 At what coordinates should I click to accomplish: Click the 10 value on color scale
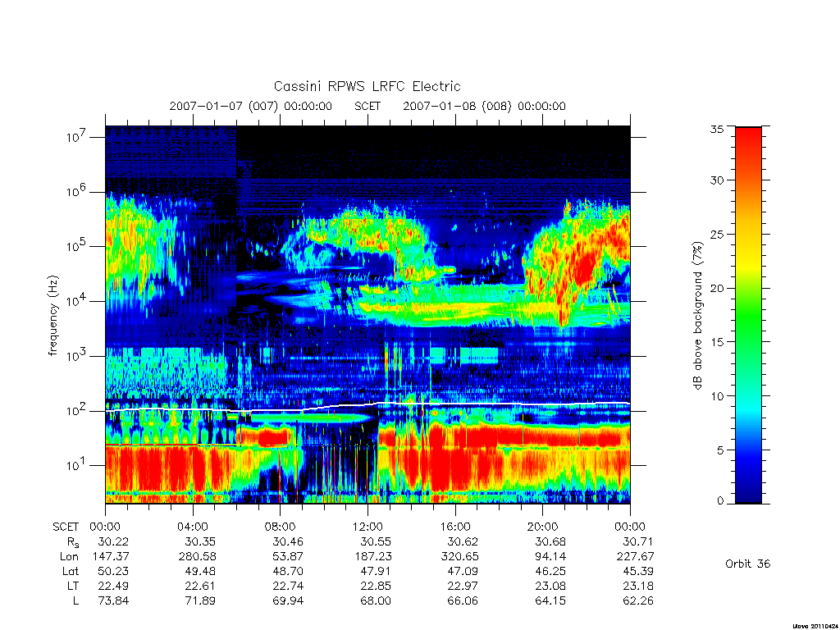[x=717, y=396]
